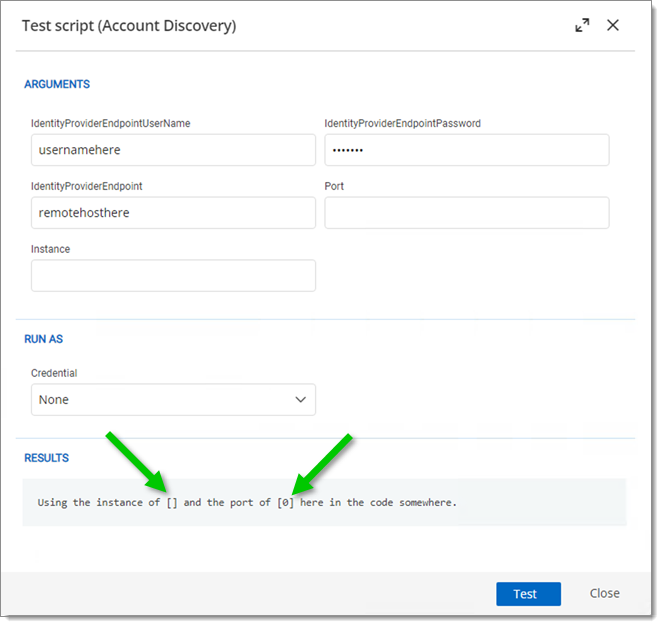The width and height of the screenshot is (662, 627).
Task: Click the empty Instance field
Action: tap(173, 276)
